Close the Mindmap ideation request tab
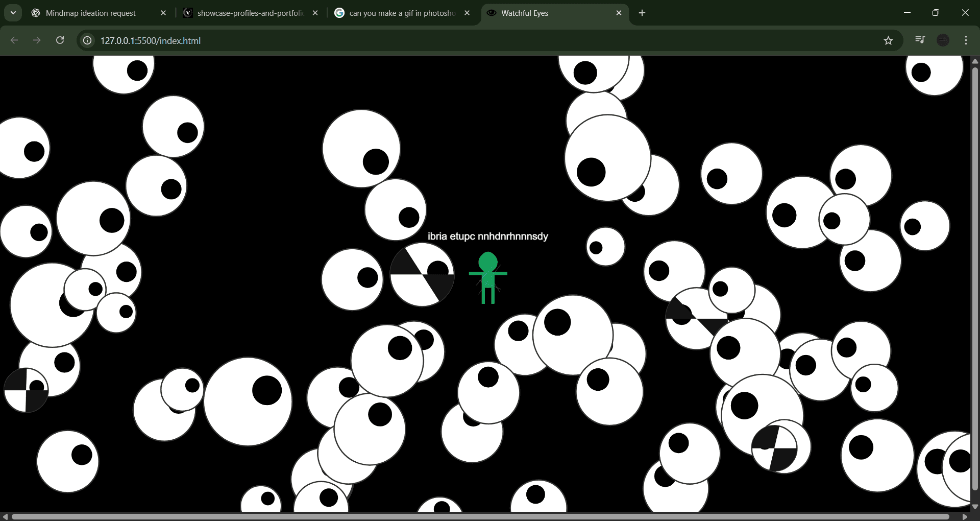 [163, 13]
